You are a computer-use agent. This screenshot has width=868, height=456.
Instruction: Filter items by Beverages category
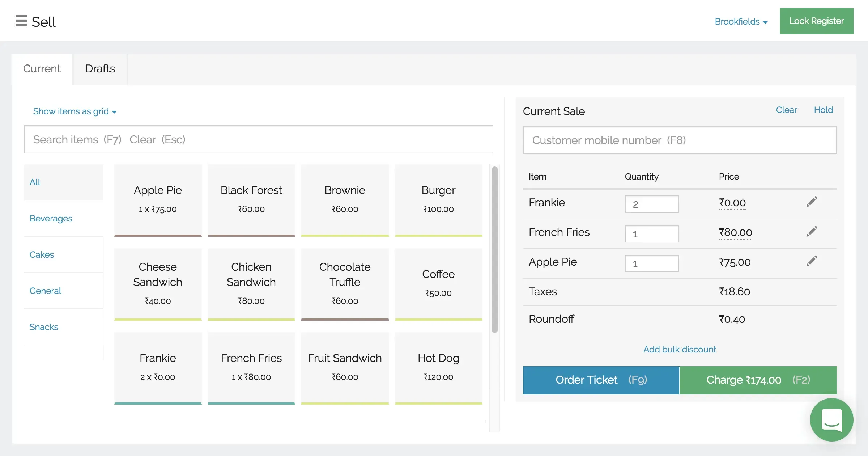(51, 218)
